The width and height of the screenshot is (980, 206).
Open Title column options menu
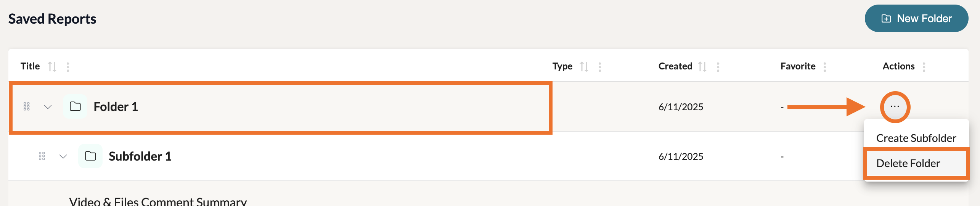tap(68, 67)
